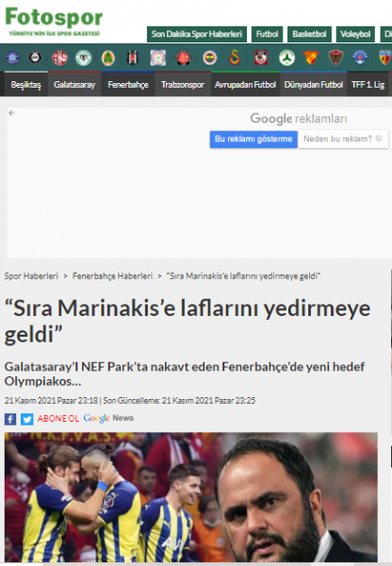Click the Giresunspor green-white crest
Image resolution: width=392 pixels, height=566 pixels.
(x=286, y=58)
